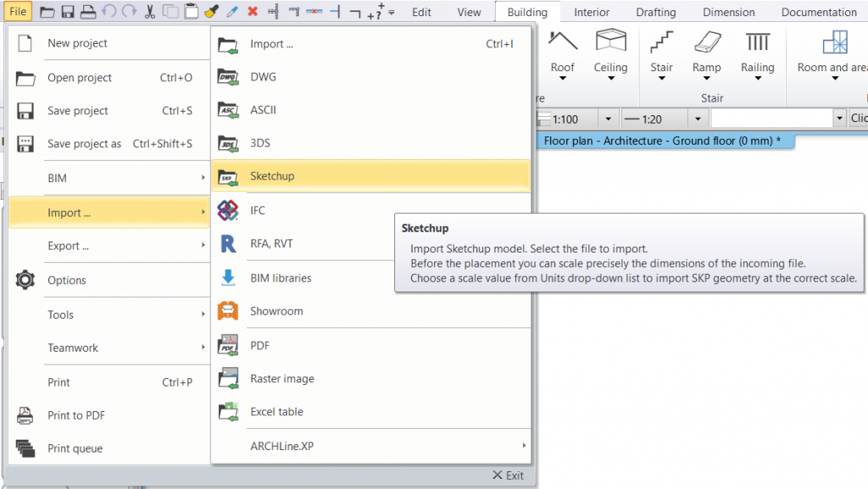Open the File menu button

point(18,12)
